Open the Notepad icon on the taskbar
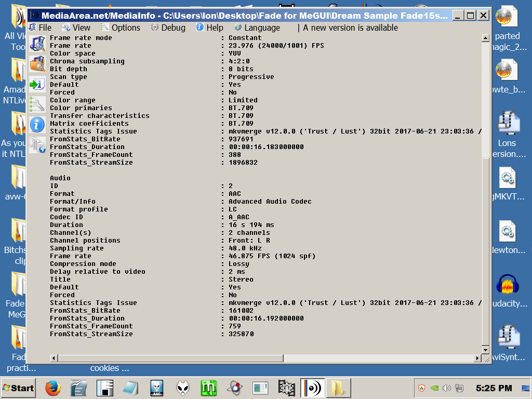The height and width of the screenshot is (399, 532). tap(130, 388)
